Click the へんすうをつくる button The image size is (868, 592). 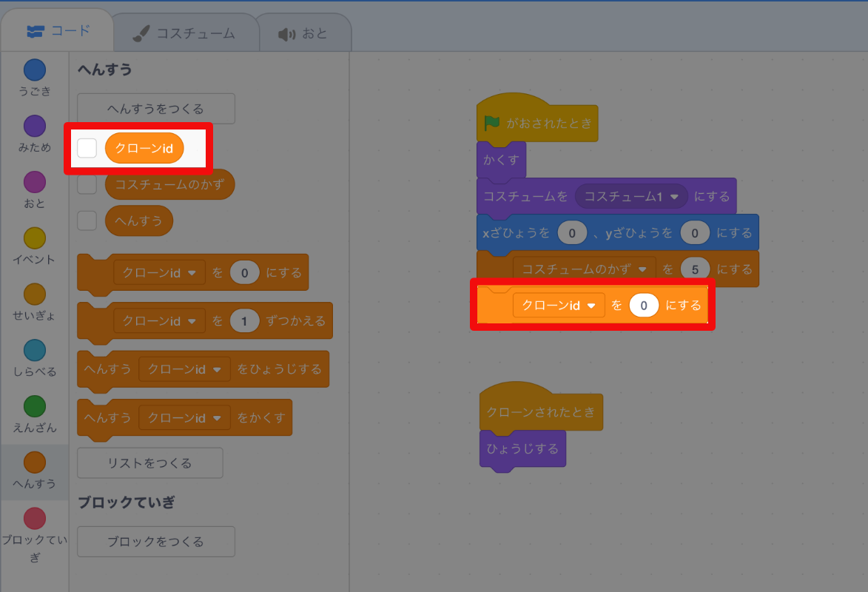coord(155,108)
